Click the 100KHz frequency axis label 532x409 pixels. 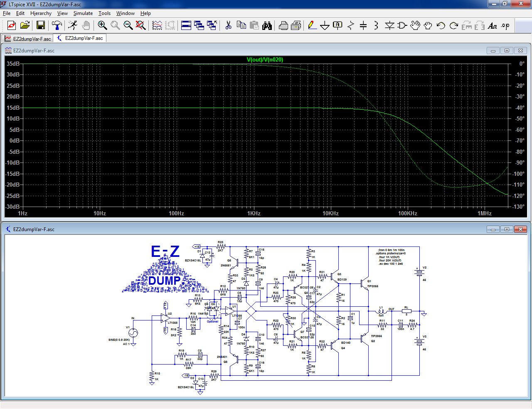408,213
